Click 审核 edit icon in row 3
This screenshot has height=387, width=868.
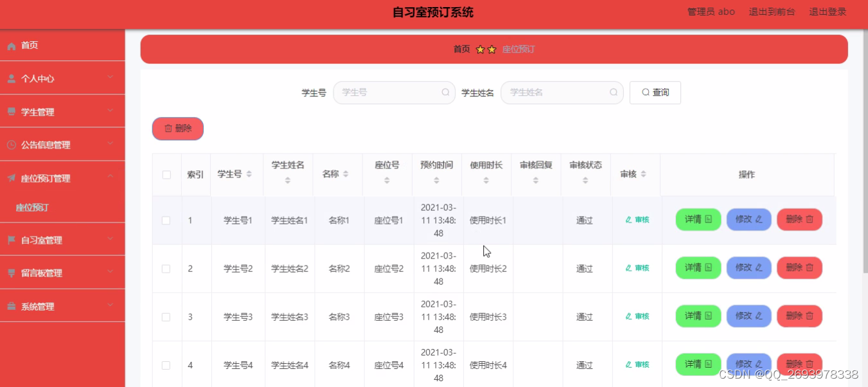[629, 316]
